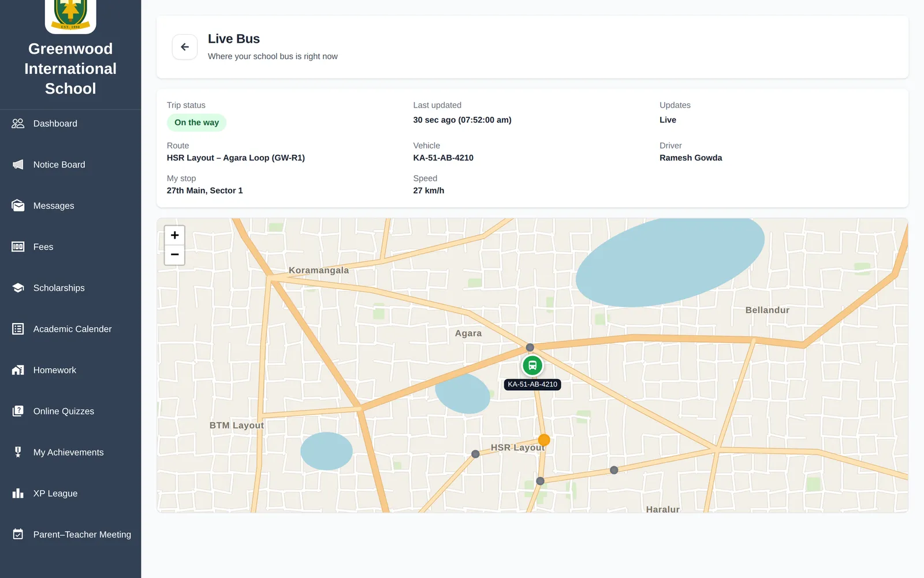Click the KA-51-AB-4210 map label
Viewport: 924px width, 578px height.
532,384
